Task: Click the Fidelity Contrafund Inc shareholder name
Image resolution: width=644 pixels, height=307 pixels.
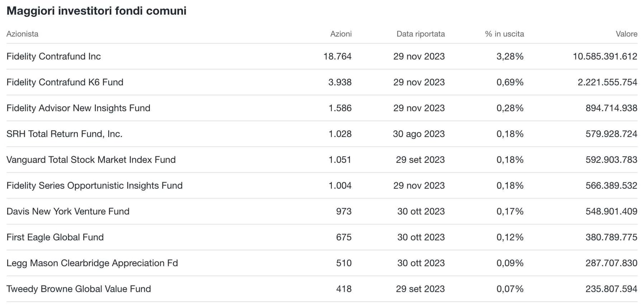Action: [54, 56]
